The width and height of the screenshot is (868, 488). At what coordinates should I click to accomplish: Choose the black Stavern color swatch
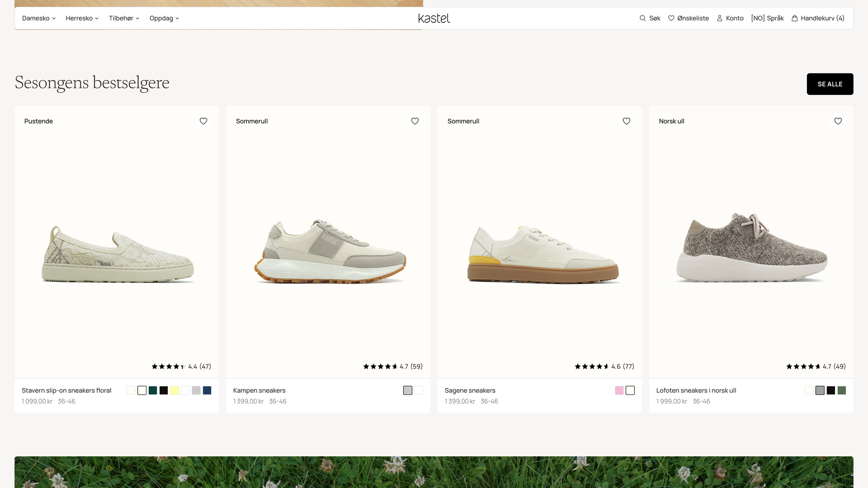(164, 390)
